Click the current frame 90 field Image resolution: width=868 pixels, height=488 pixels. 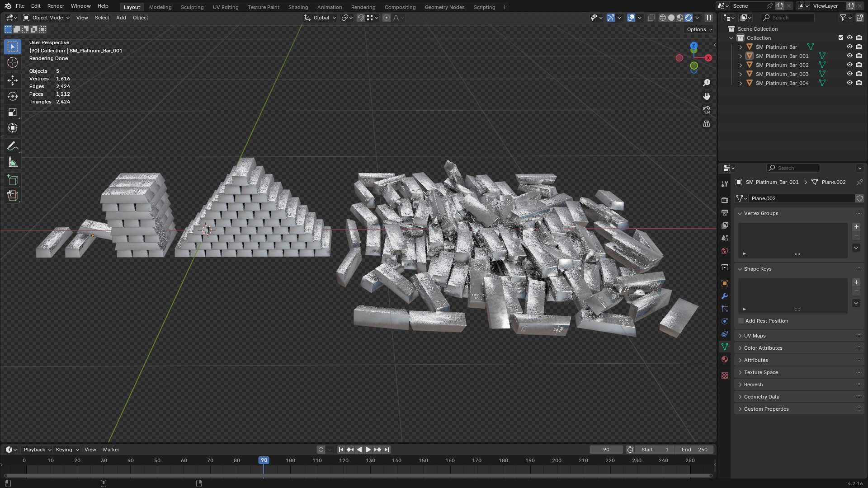point(606,450)
